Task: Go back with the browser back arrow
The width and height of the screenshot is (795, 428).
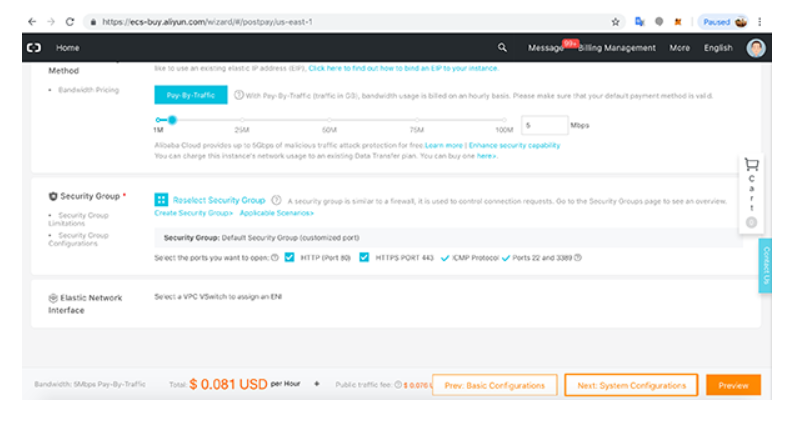Action: [x=32, y=22]
